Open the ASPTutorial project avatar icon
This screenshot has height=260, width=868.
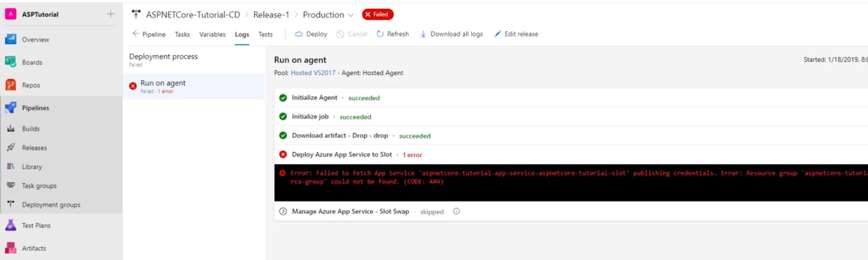[x=10, y=14]
